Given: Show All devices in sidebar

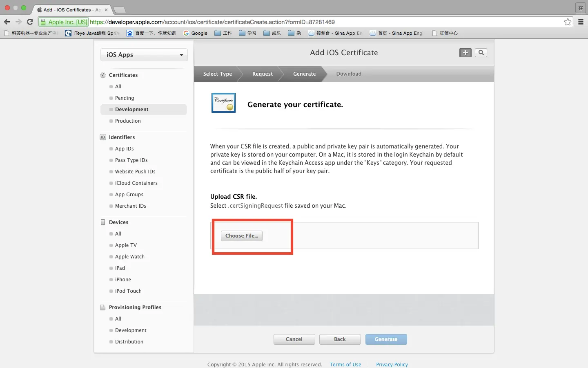Looking at the screenshot, I should (118, 234).
